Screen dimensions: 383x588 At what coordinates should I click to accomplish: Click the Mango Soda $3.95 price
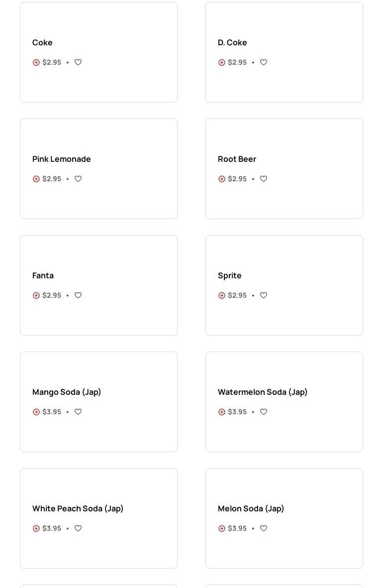(x=52, y=412)
